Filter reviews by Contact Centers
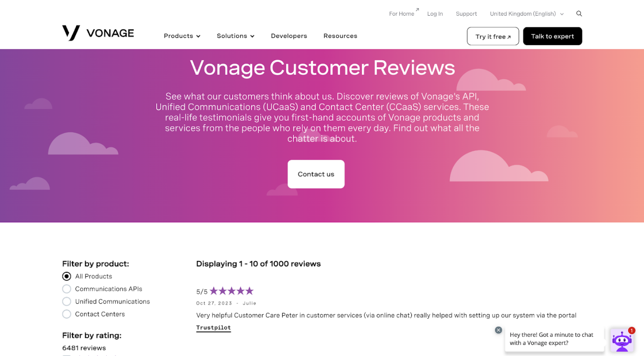Image resolution: width=644 pixels, height=356 pixels. tap(67, 314)
